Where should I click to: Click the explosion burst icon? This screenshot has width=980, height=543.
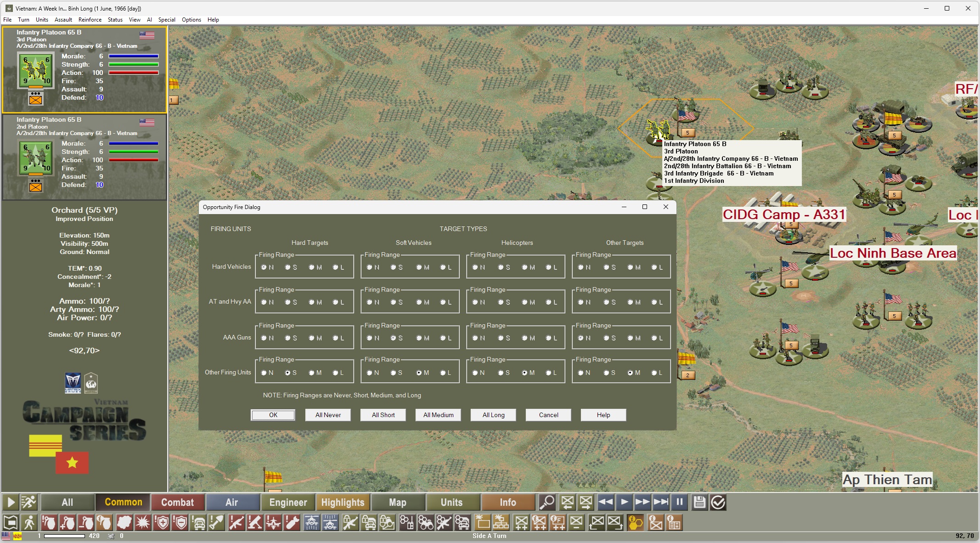(x=143, y=523)
